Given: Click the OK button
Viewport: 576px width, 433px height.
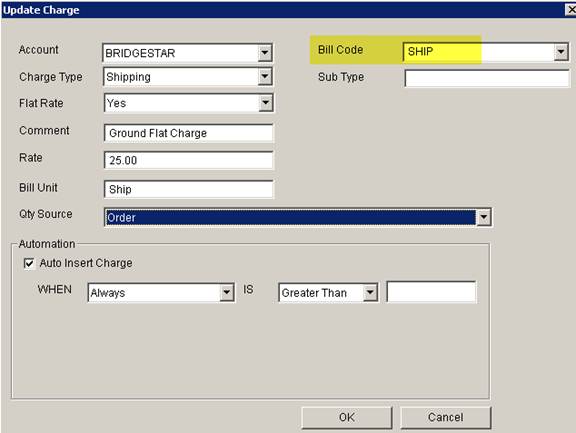Looking at the screenshot, I should 347,417.
